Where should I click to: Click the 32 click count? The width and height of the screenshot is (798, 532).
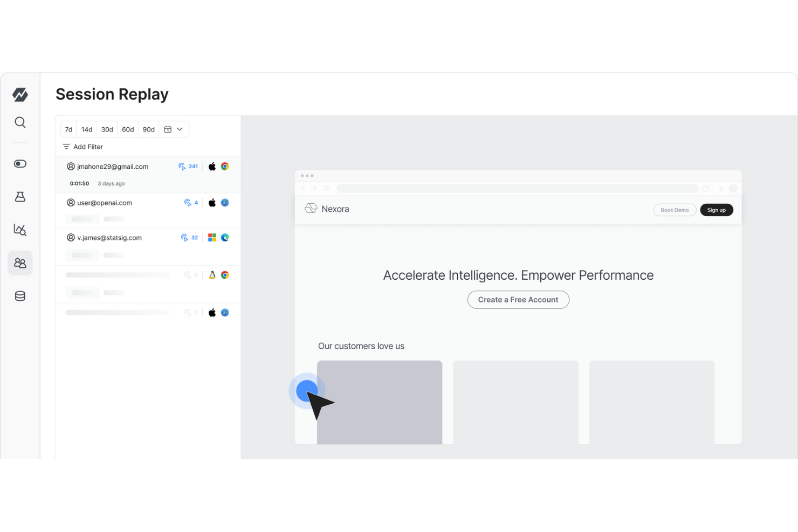click(x=195, y=238)
